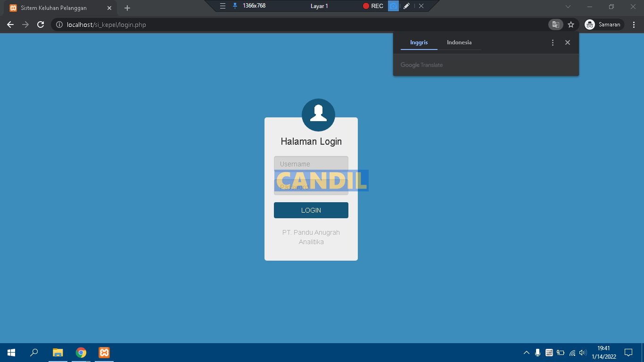Click the PT. Pandu Anugrah Analitika text
This screenshot has width=644, height=362.
tap(311, 237)
